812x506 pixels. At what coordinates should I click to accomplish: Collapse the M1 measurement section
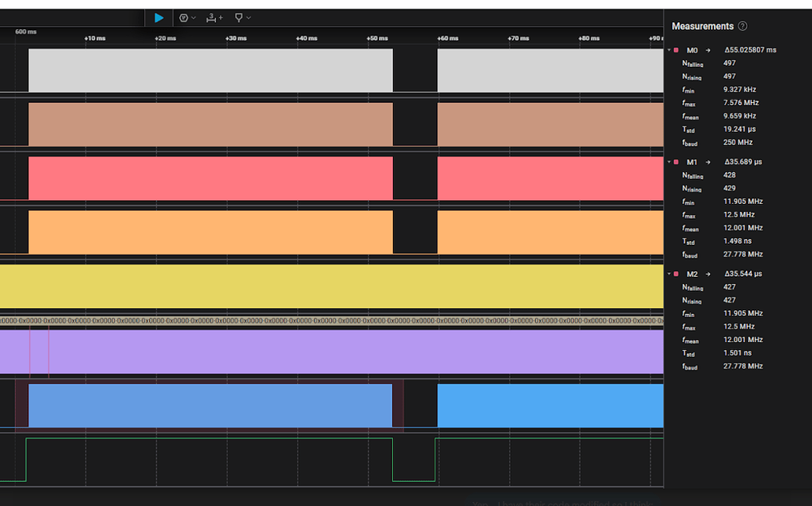[x=669, y=162]
